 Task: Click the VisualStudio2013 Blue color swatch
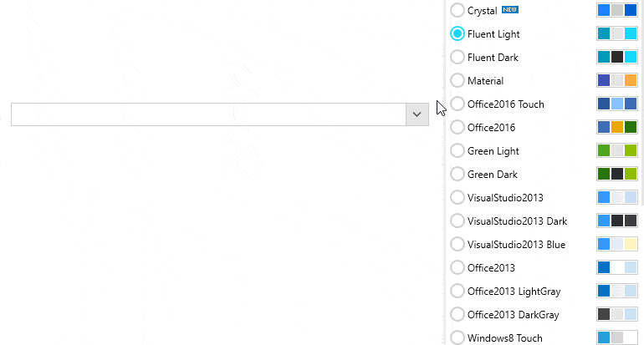coord(617,244)
